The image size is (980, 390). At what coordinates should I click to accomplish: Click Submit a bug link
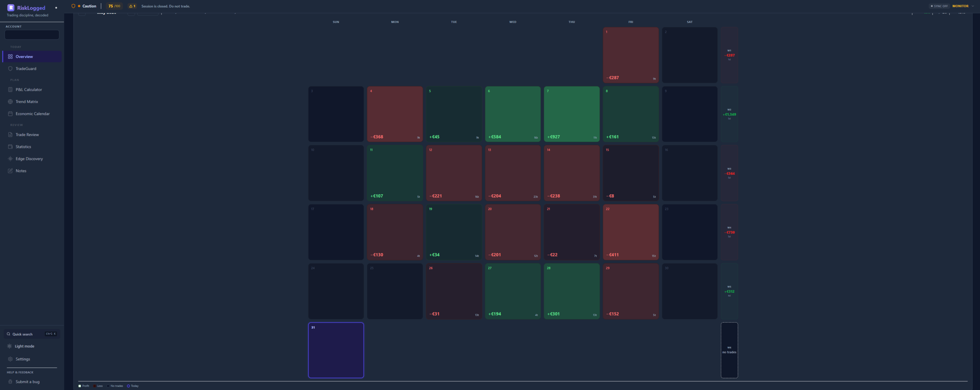click(x=32, y=382)
